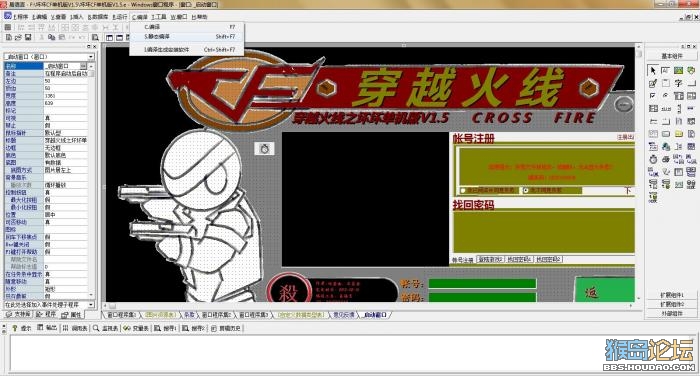Click the new file toolbar icon
Image resolution: width=700 pixels, height=376 pixels.
point(8,38)
